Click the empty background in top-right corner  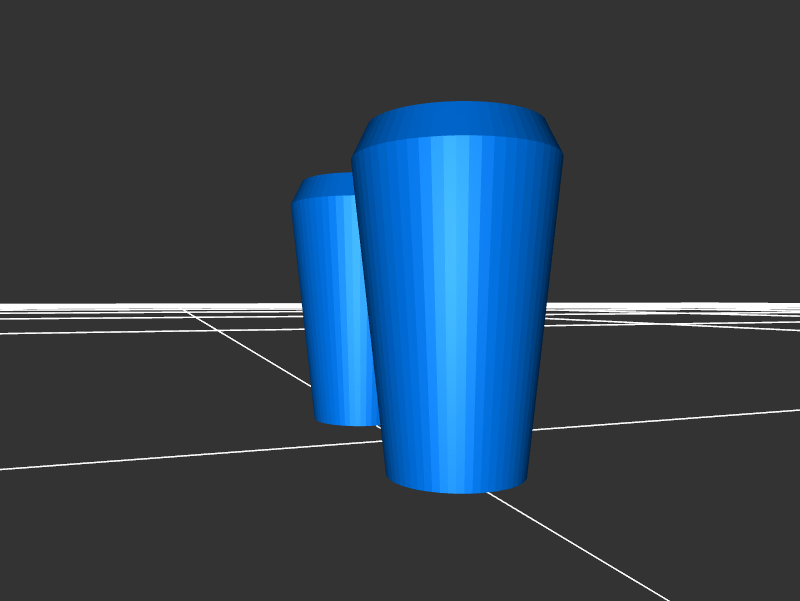coord(760,40)
